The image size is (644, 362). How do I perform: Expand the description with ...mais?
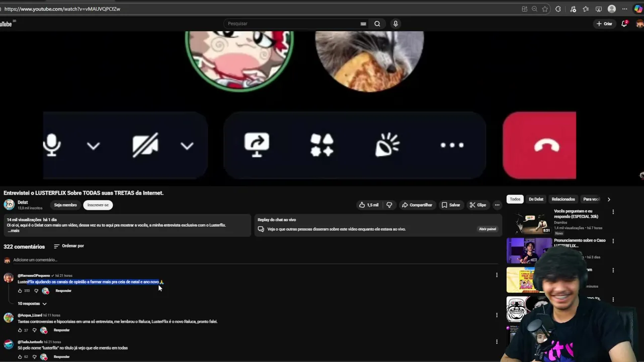(14, 231)
